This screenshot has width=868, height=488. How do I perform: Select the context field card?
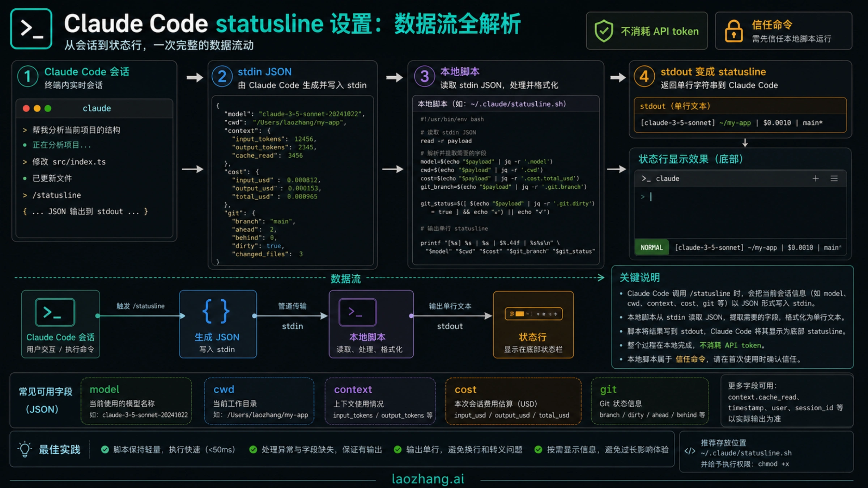click(x=380, y=401)
